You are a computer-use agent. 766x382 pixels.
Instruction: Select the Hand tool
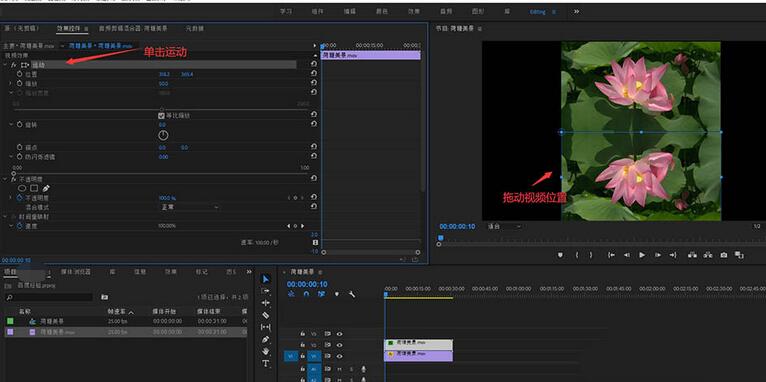265,351
